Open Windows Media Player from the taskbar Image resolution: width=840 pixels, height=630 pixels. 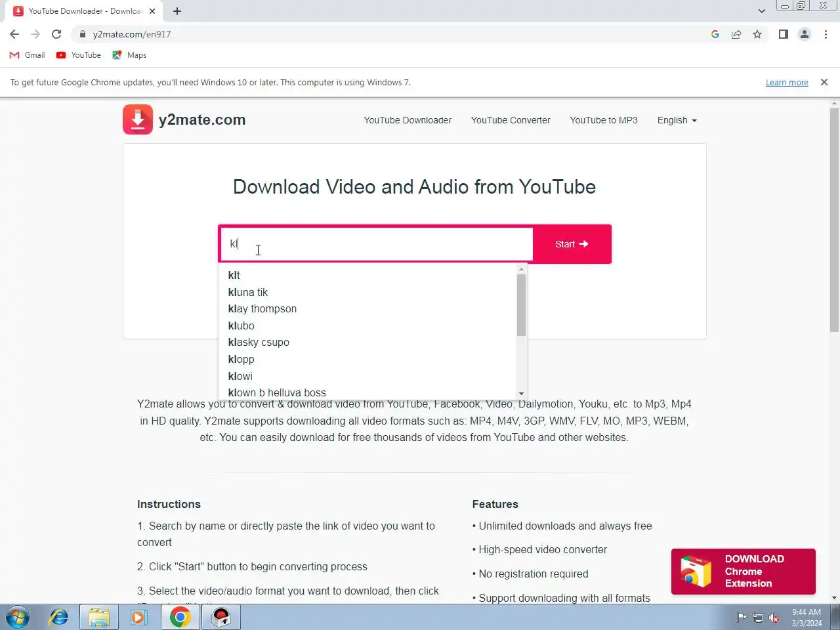138,618
